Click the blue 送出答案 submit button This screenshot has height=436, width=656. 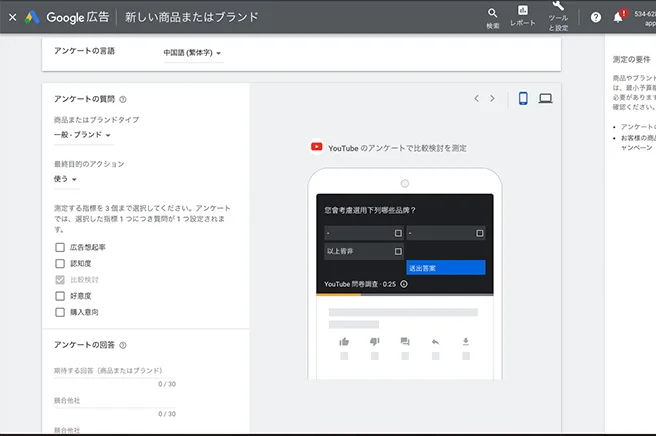click(x=446, y=268)
